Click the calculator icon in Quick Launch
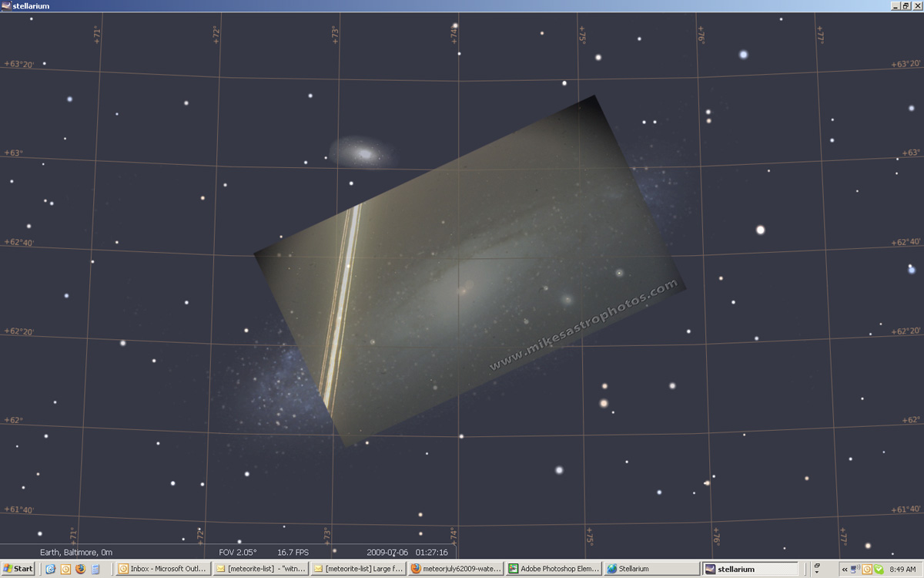The image size is (924, 578). (x=95, y=569)
